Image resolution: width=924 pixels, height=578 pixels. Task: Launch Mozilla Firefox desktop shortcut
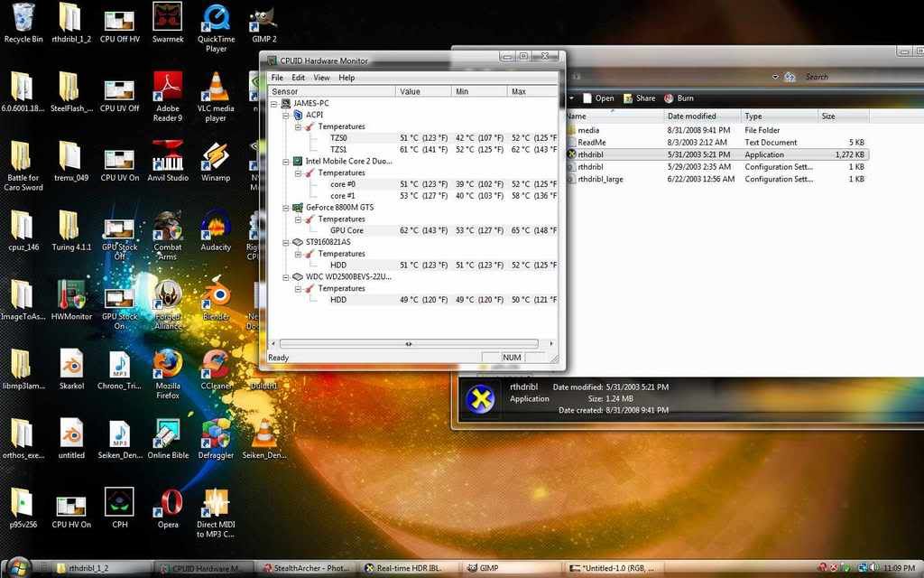click(x=168, y=373)
